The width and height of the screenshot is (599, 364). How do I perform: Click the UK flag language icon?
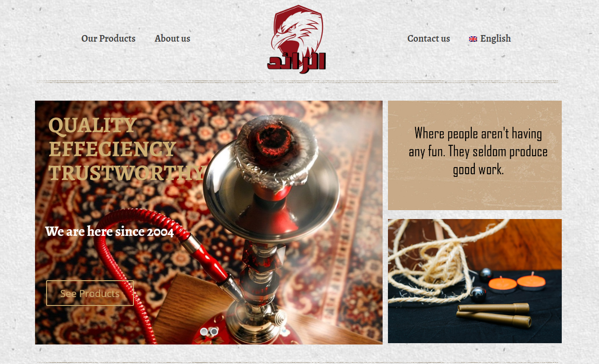473,39
